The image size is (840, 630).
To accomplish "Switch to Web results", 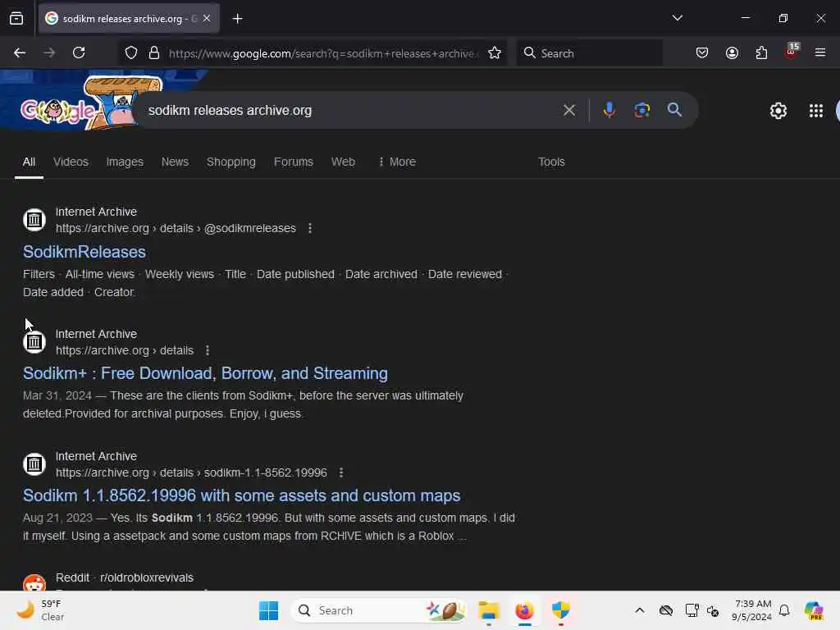I will 343,162.
